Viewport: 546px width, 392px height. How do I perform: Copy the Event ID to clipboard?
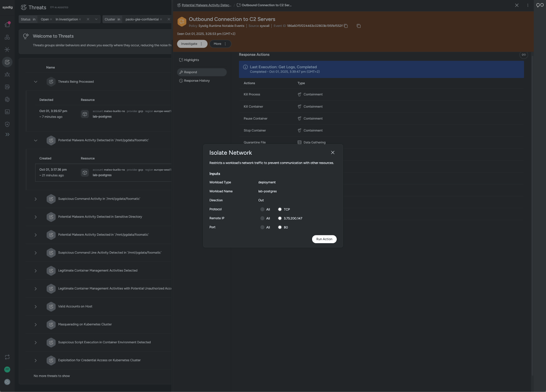(346, 26)
